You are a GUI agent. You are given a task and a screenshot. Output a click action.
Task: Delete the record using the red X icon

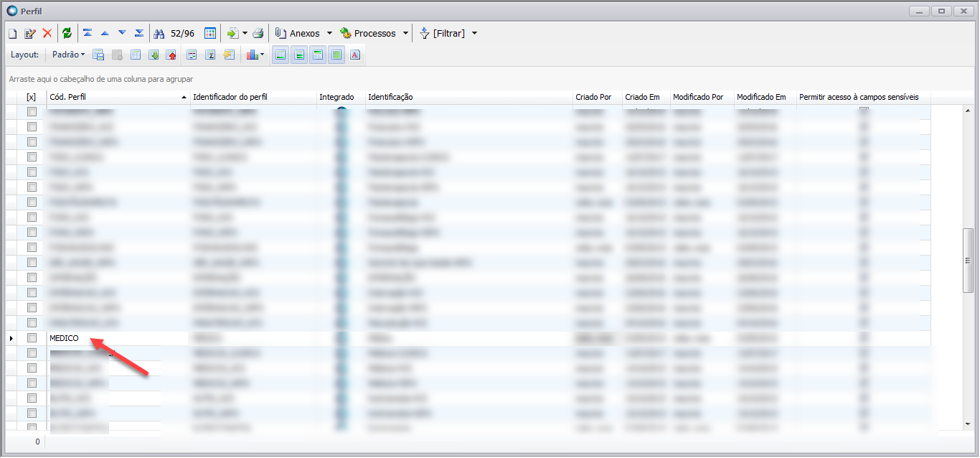click(x=47, y=33)
